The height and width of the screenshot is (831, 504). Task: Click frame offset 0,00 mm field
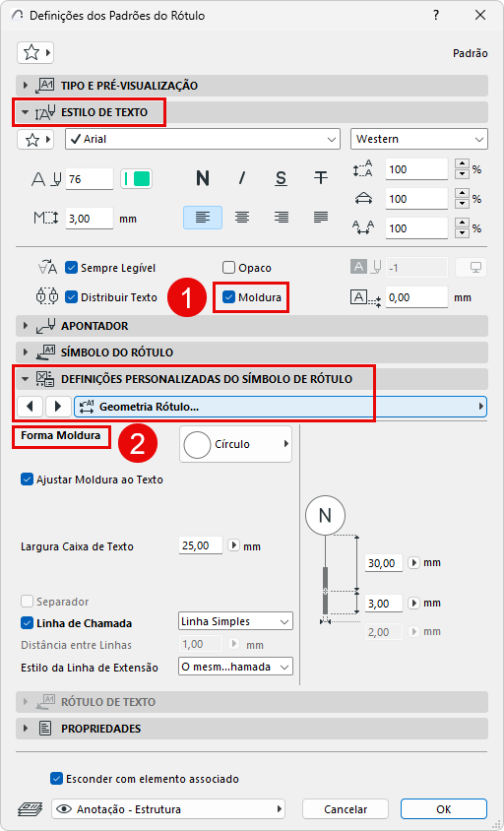[416, 297]
